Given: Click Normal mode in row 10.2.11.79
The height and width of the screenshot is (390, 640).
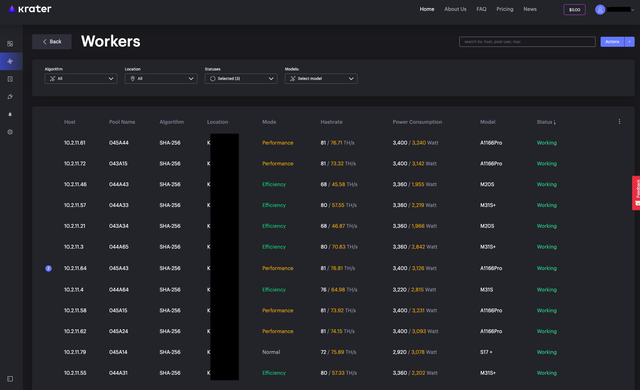Looking at the screenshot, I should point(271,352).
